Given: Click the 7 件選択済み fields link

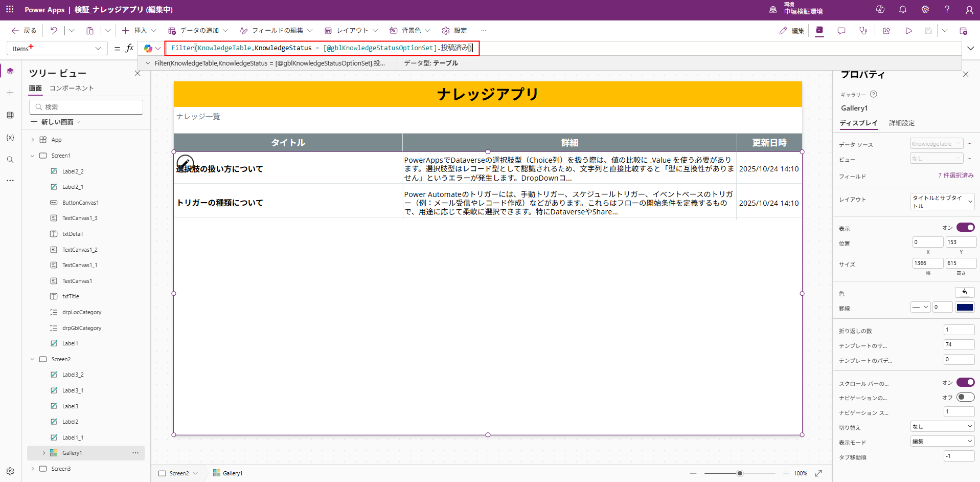Looking at the screenshot, I should point(955,176).
